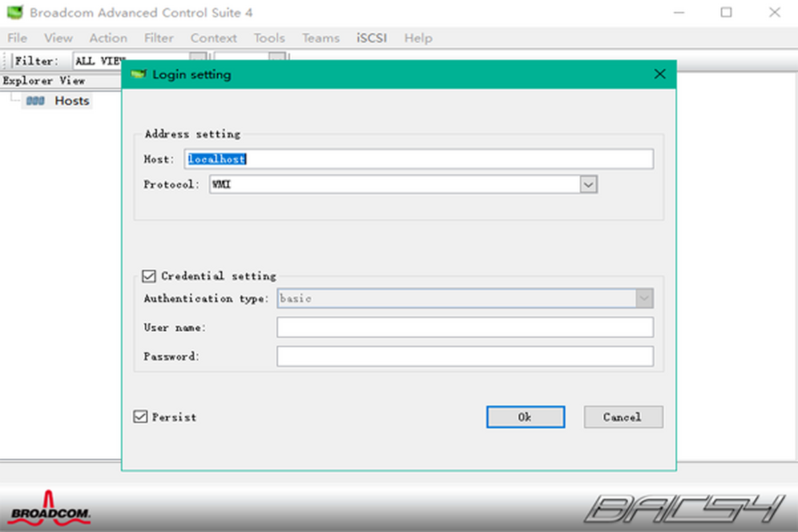Click the Hosts network icon
798x532 pixels.
[35, 101]
